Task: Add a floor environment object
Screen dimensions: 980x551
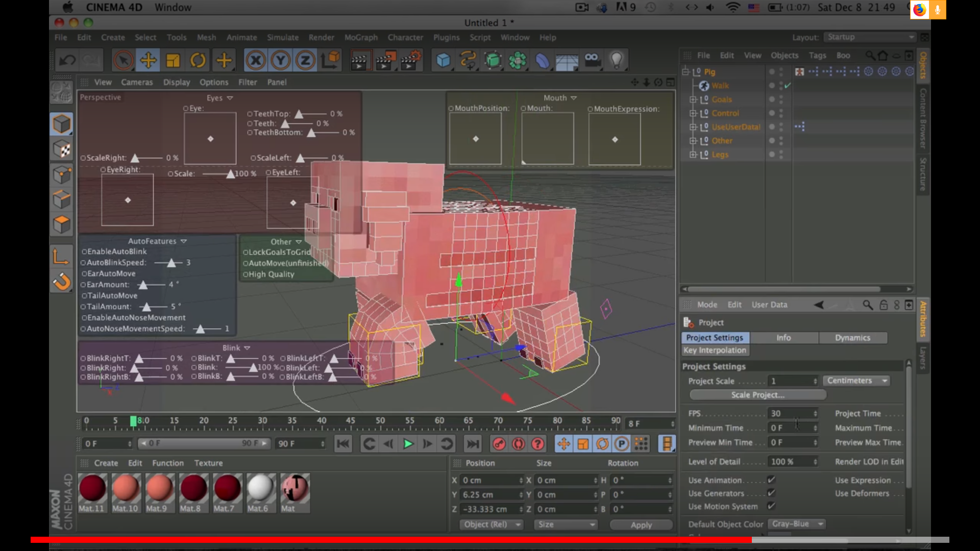Action: [567, 60]
